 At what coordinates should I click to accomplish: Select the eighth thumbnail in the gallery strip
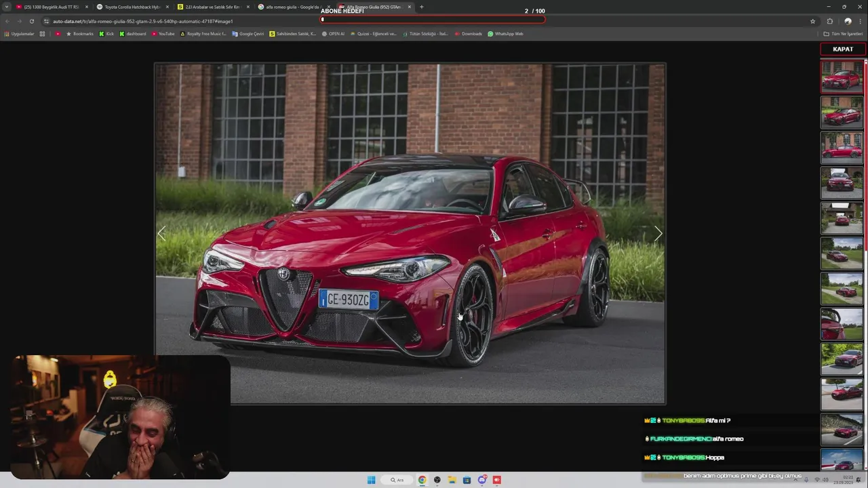[x=842, y=324]
